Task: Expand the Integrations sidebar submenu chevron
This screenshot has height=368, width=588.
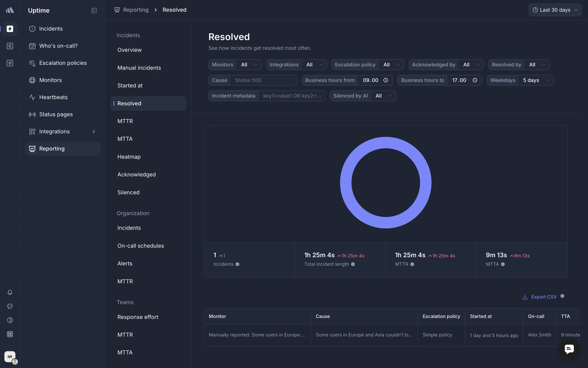Action: point(94,132)
